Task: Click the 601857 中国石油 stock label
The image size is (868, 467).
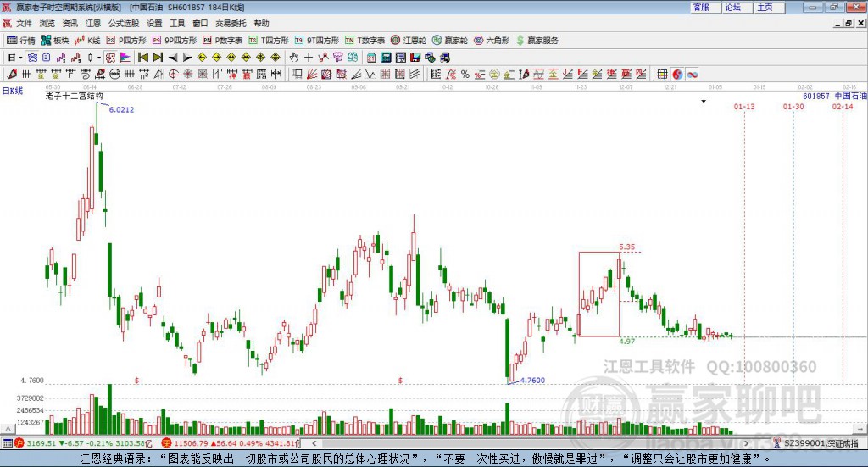Action: coord(835,96)
